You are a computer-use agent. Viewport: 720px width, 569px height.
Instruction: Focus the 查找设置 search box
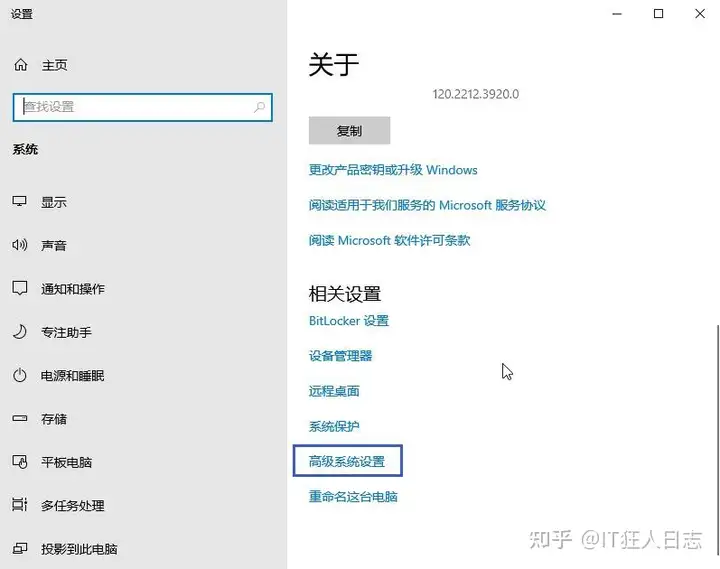click(143, 107)
